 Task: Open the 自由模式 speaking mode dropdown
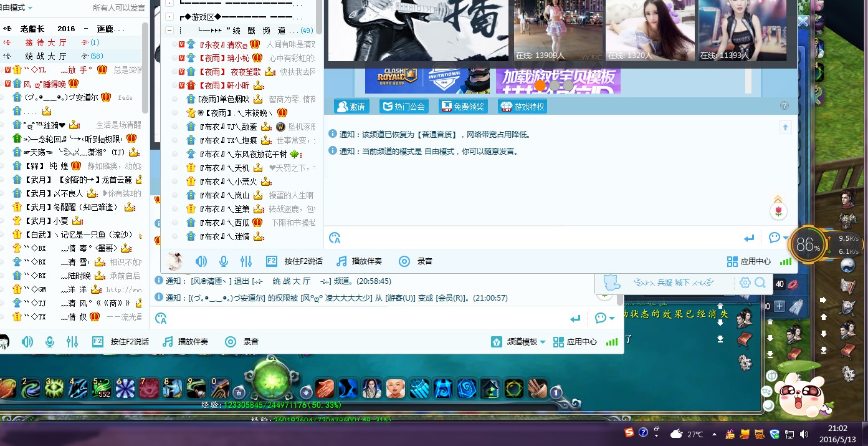[x=16, y=7]
